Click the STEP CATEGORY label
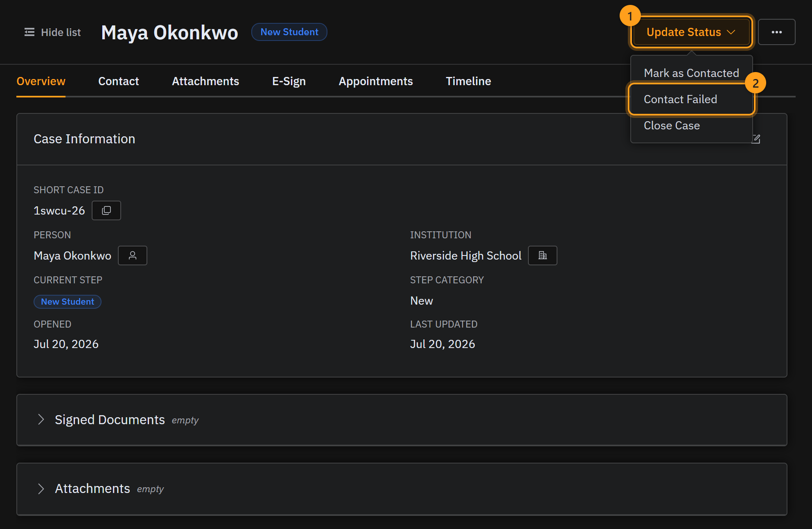Screen dimensions: 812x529 coord(447,280)
